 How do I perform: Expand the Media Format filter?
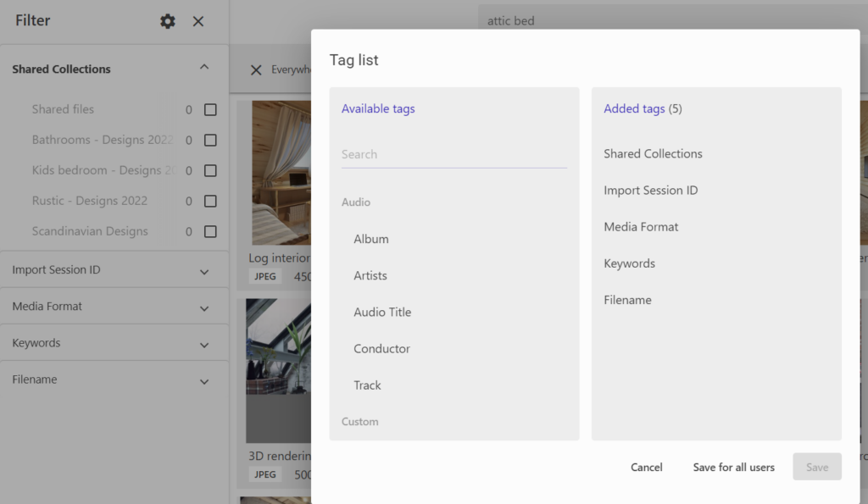pyautogui.click(x=203, y=307)
